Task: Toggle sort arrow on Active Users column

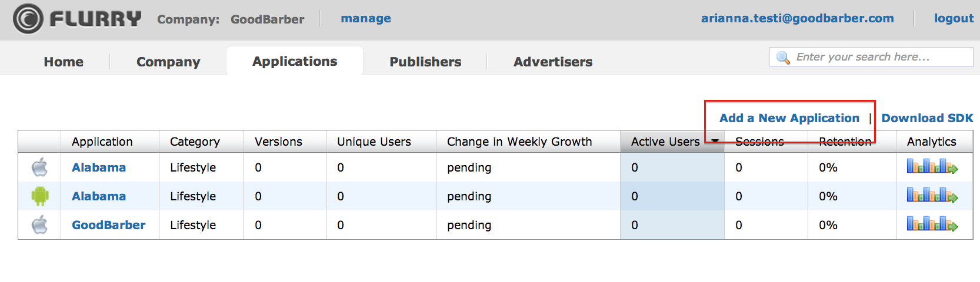Action: (x=715, y=141)
